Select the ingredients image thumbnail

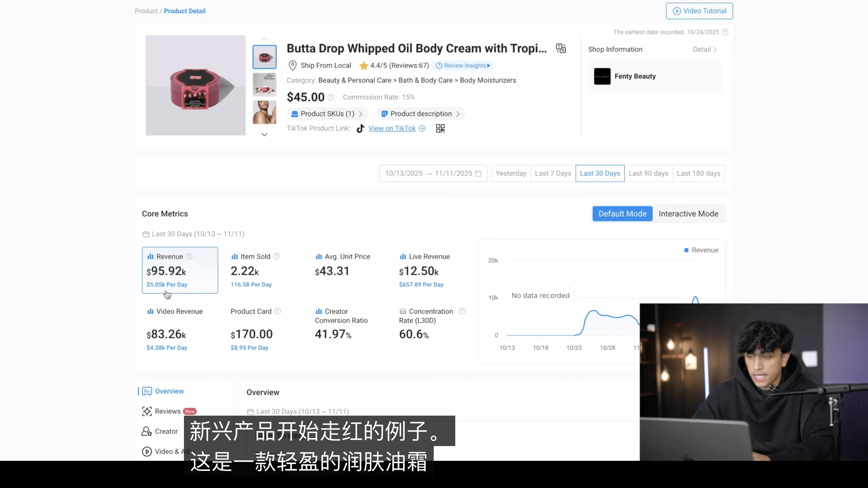[x=265, y=85]
